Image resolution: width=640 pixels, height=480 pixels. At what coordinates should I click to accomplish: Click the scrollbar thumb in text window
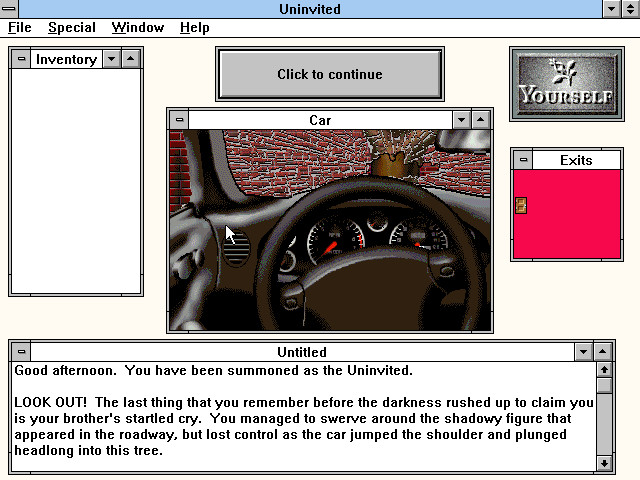[604, 385]
